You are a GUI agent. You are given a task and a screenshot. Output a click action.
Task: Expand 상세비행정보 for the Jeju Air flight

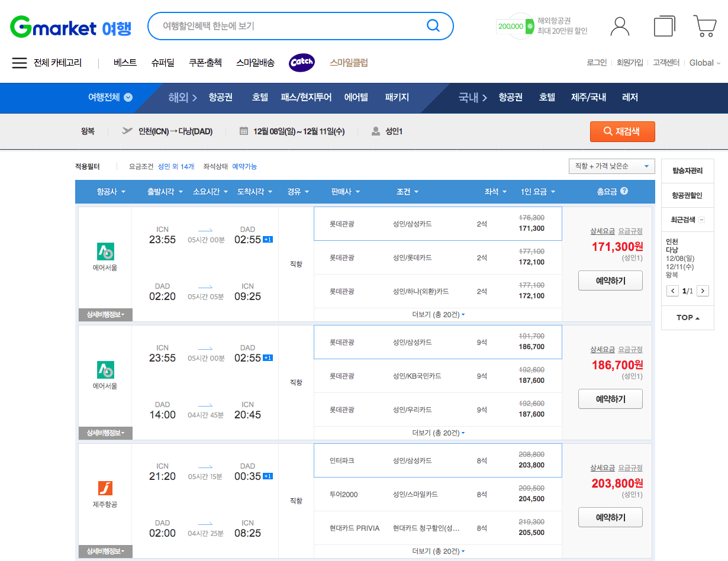(x=105, y=552)
